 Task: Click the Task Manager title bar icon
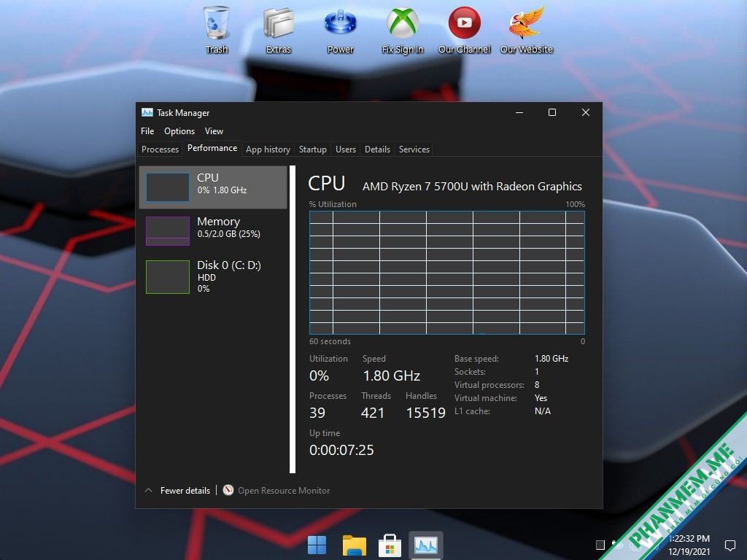point(147,112)
